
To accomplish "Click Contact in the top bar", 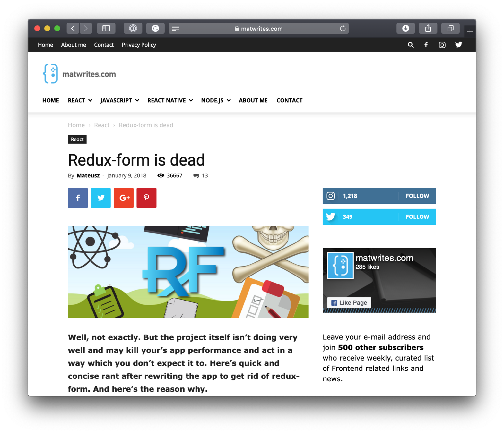I will [104, 45].
